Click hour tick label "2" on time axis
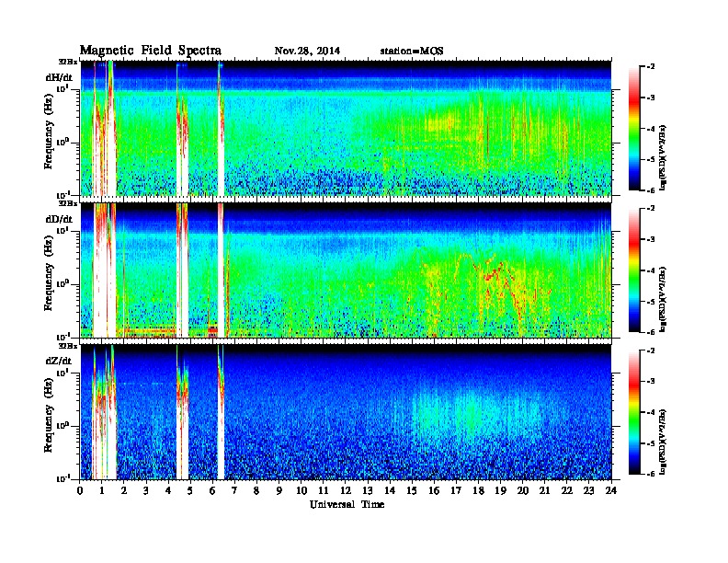Viewport: 728px width, 563px height. click(124, 490)
